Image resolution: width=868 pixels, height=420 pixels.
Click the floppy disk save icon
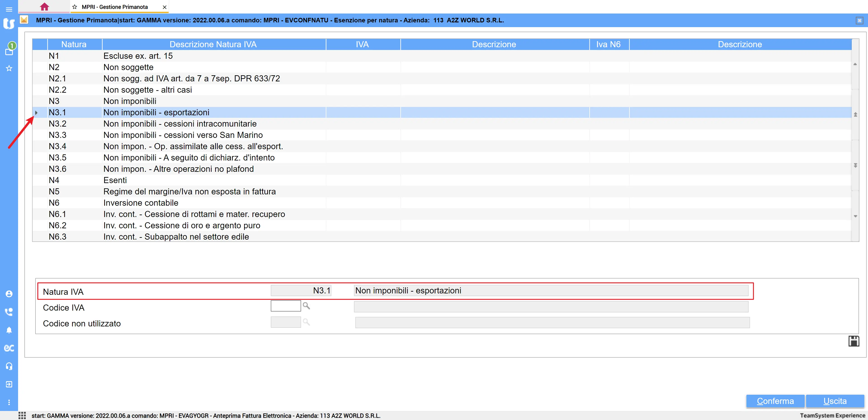[x=854, y=341]
